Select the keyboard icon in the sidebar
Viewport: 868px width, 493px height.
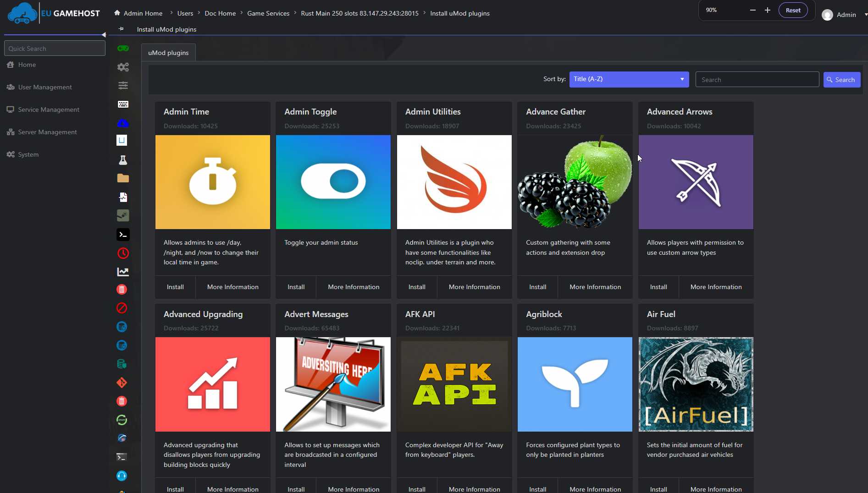pyautogui.click(x=122, y=104)
